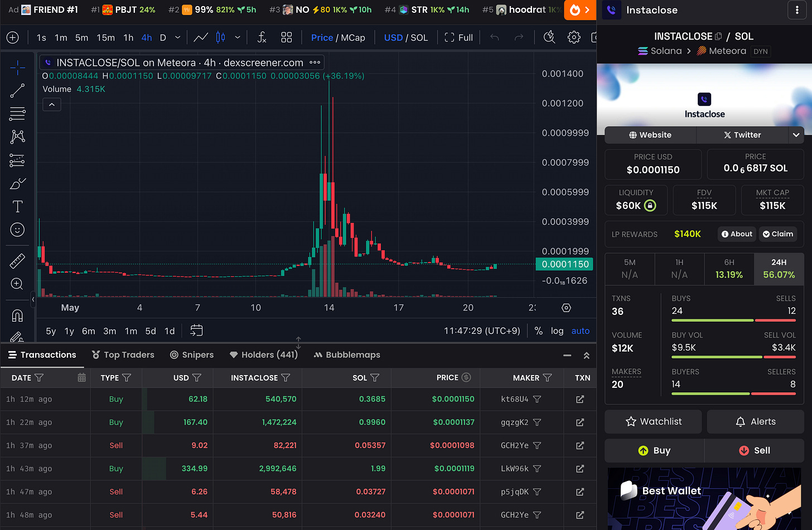812x530 pixels.
Task: Switch chart denomination to SOL
Action: [419, 37]
